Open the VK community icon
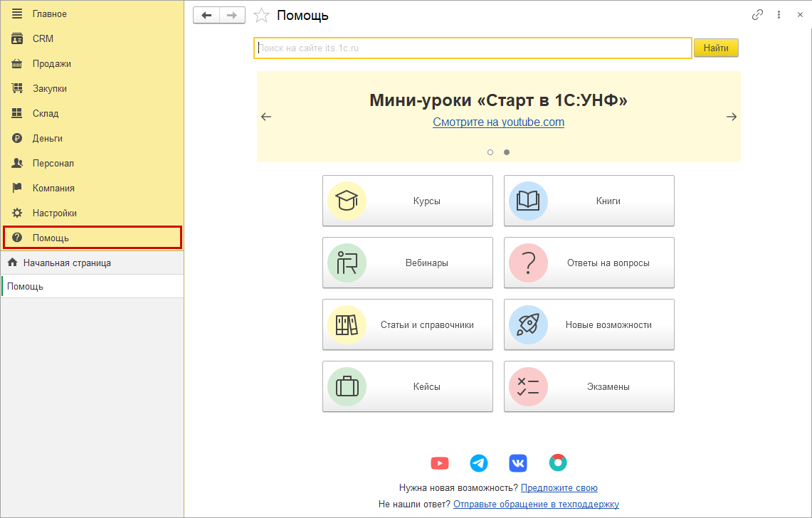 518,462
